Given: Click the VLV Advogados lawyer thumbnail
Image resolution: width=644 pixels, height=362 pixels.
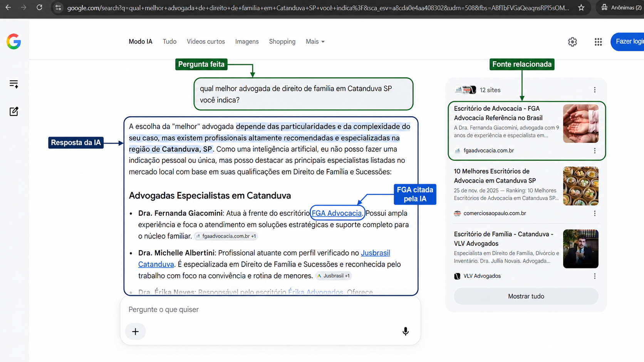Looking at the screenshot, I should pyautogui.click(x=580, y=249).
